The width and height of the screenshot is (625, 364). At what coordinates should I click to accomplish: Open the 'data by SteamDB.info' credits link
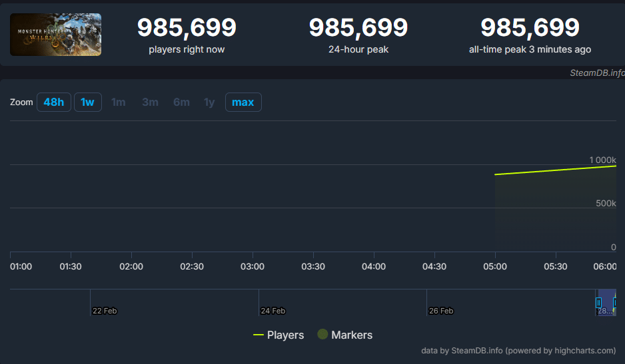pos(518,351)
